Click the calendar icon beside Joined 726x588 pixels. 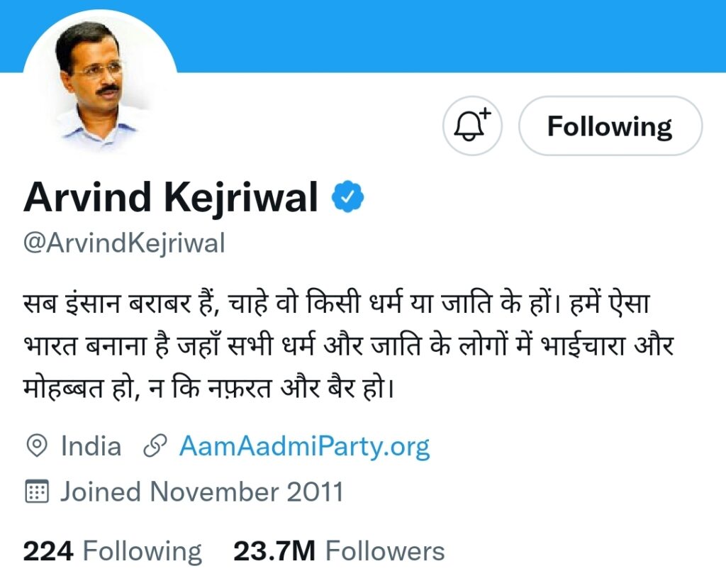(x=37, y=491)
